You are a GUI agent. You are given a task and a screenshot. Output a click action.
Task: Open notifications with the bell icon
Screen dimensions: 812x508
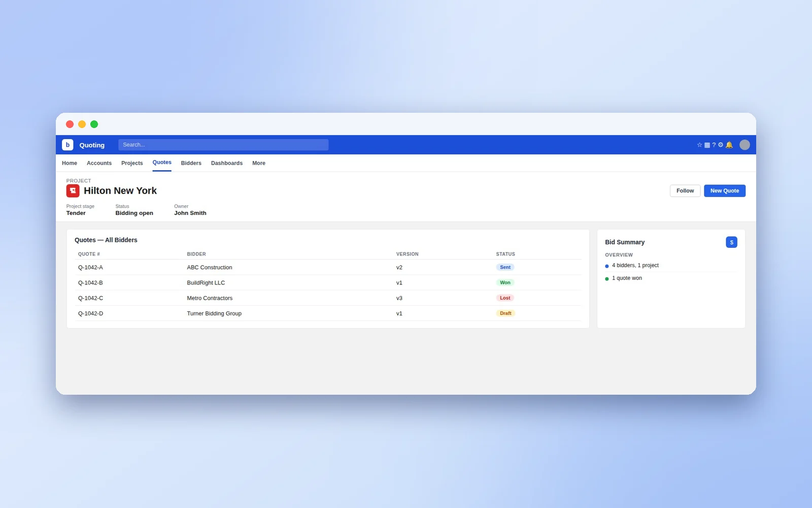729,145
